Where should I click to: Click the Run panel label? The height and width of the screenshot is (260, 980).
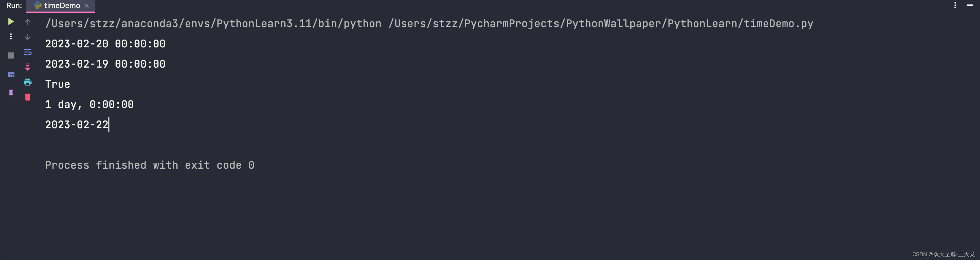click(x=14, y=6)
